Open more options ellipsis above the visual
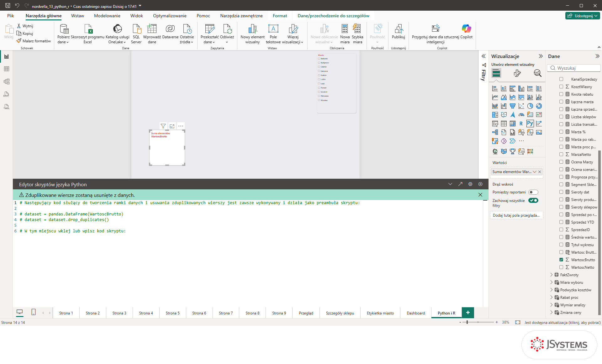Screen dimensions: 602x364 (x=181, y=126)
